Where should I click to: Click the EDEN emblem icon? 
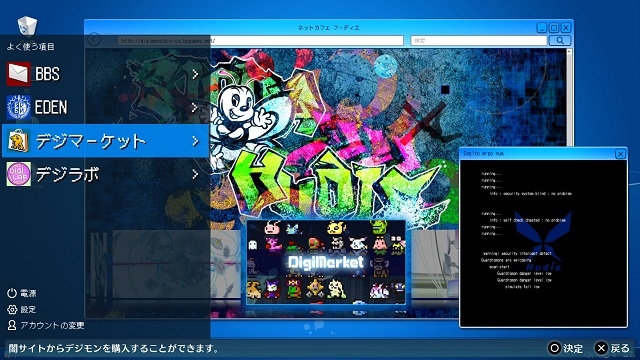click(x=18, y=107)
